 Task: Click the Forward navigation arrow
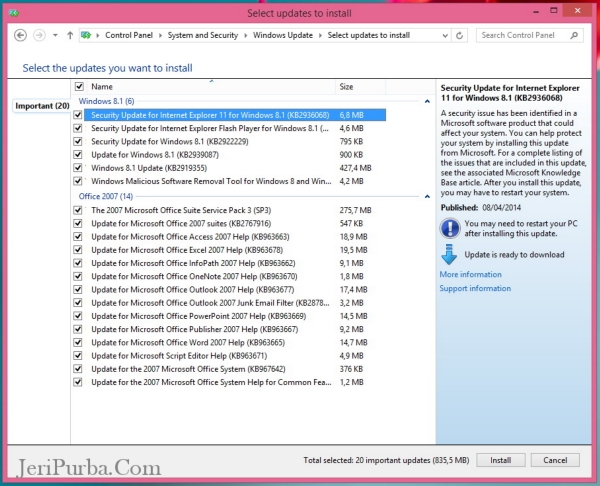(39, 36)
